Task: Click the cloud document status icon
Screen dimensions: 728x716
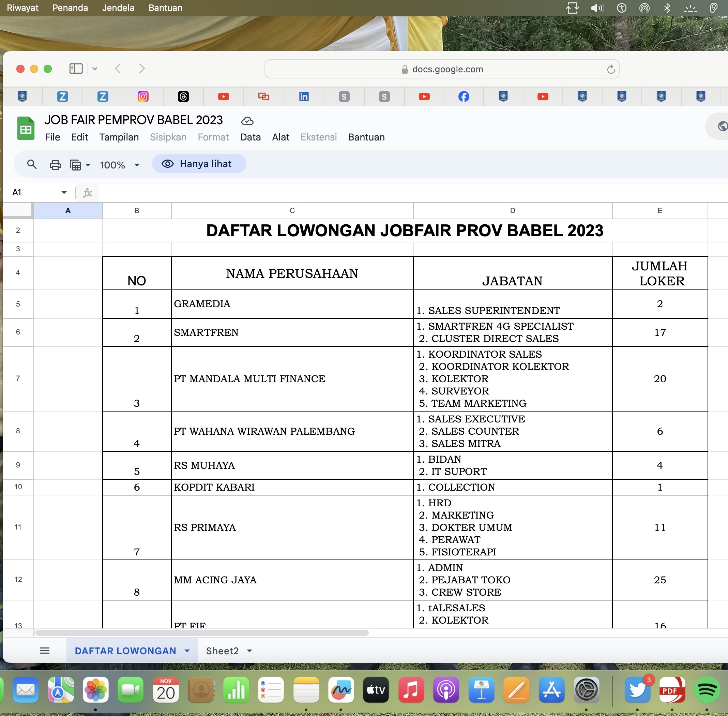Action: click(247, 121)
